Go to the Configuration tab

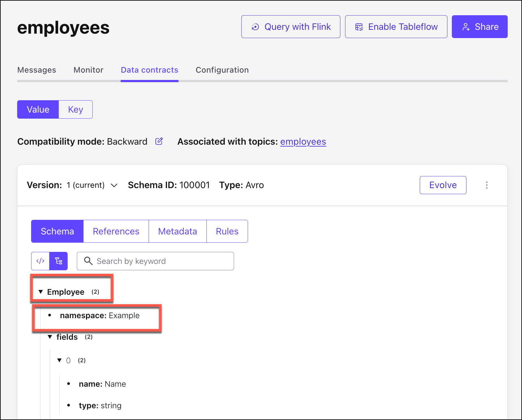point(222,70)
